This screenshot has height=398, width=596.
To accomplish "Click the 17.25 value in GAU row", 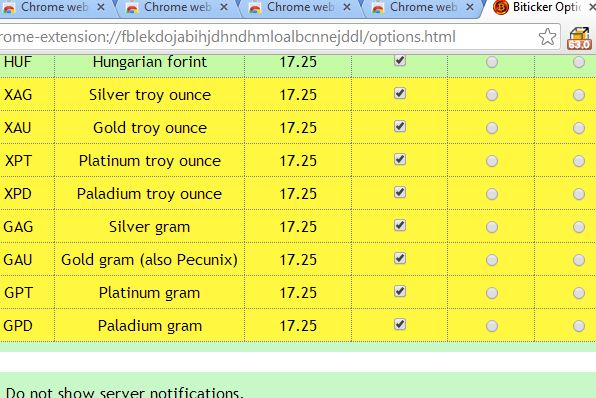I will 298,260.
